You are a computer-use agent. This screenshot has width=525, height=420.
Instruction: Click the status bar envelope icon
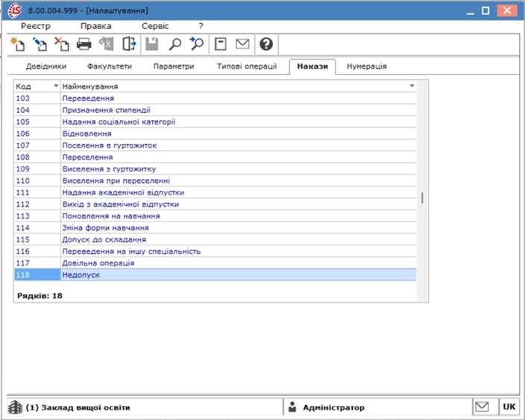[482, 407]
